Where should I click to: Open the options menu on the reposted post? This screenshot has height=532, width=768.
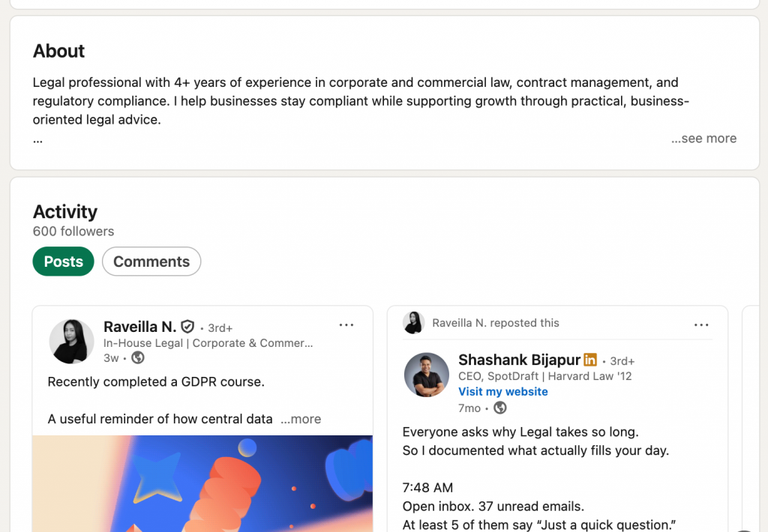(701, 324)
